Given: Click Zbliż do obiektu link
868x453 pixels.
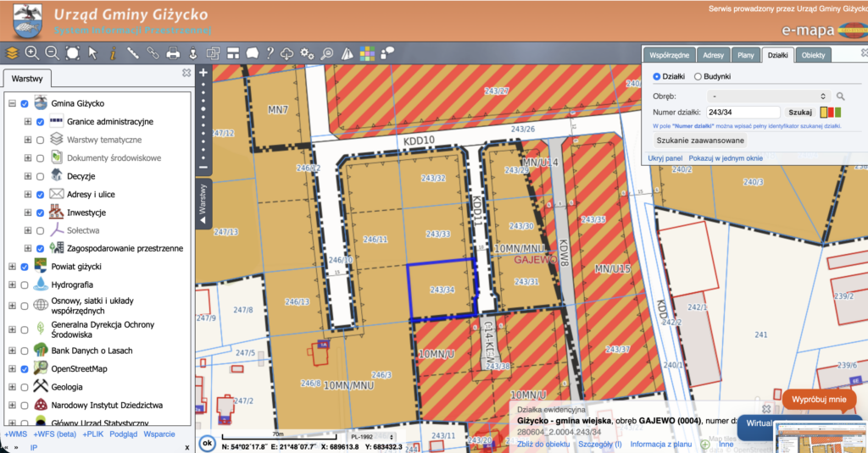Looking at the screenshot, I should point(543,445).
